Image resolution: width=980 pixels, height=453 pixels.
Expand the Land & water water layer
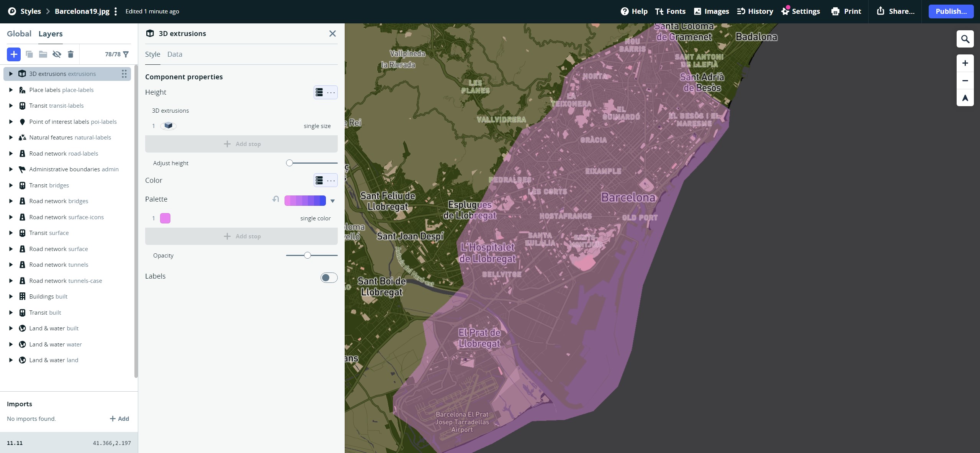(x=10, y=344)
